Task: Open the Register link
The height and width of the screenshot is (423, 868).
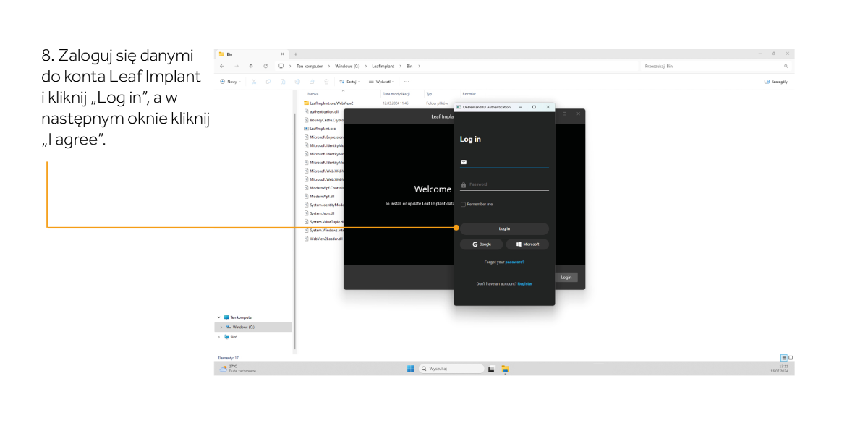Action: click(524, 283)
